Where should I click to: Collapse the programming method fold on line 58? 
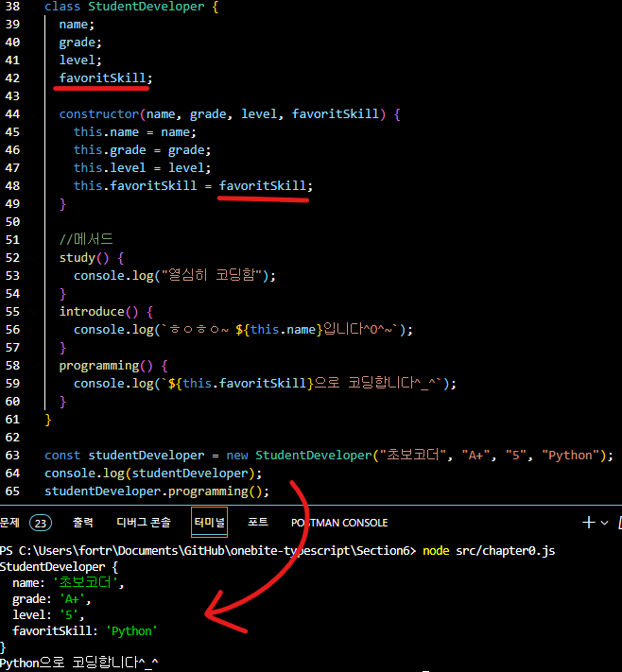[x=34, y=366]
